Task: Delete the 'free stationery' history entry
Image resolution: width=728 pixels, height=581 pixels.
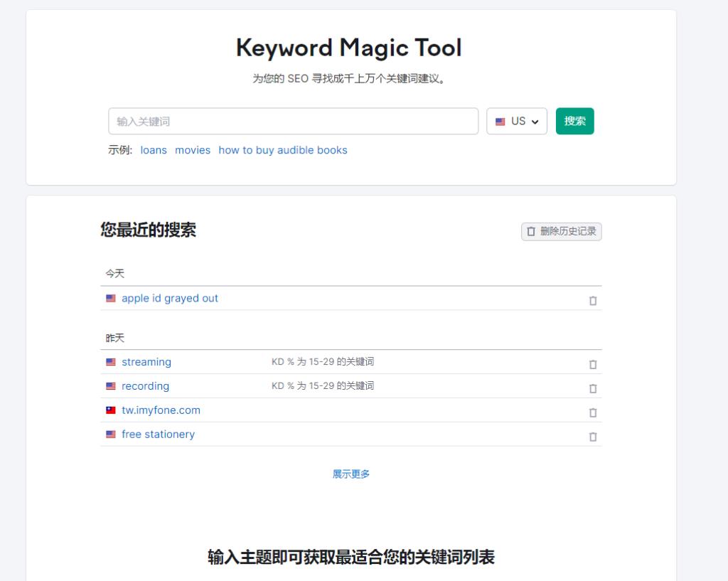Action: (592, 437)
